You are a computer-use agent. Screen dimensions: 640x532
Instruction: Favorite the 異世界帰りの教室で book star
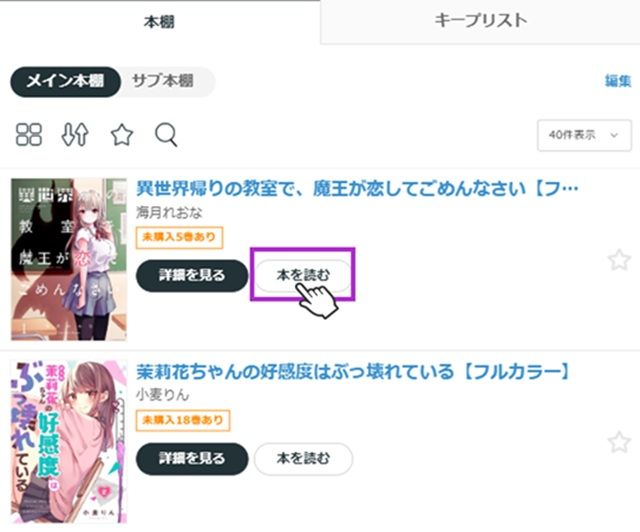coord(619,260)
